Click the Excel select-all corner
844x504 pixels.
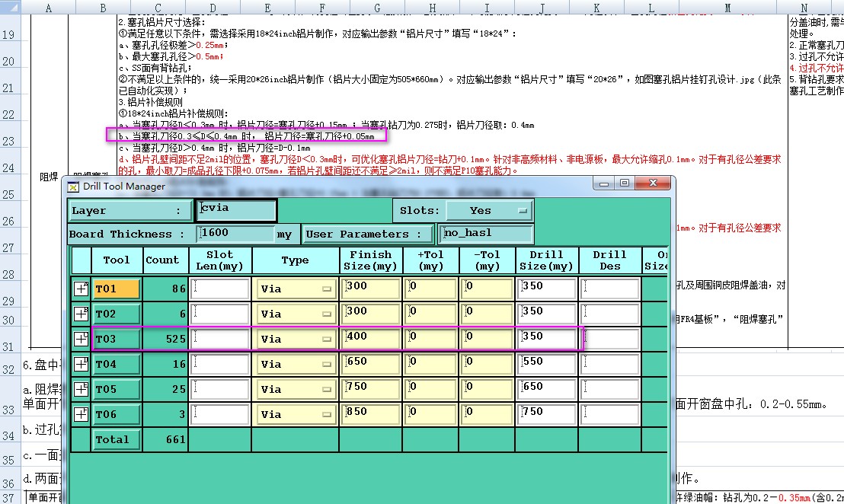10,7
